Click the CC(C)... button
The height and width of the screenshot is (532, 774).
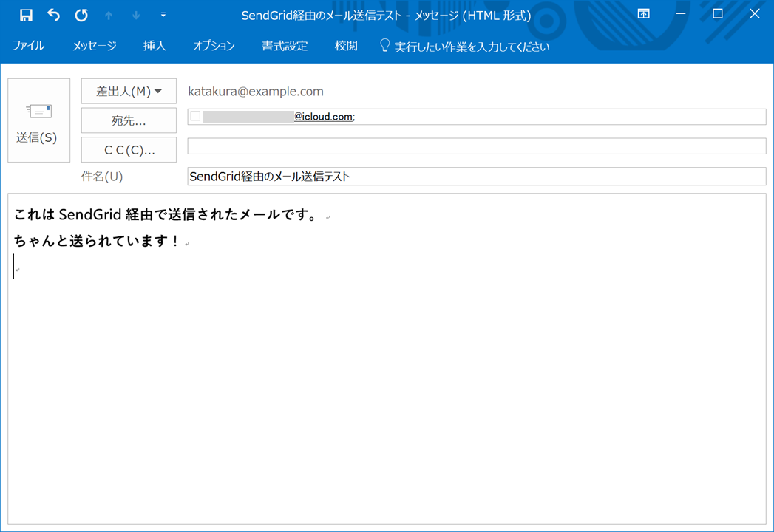pyautogui.click(x=129, y=150)
